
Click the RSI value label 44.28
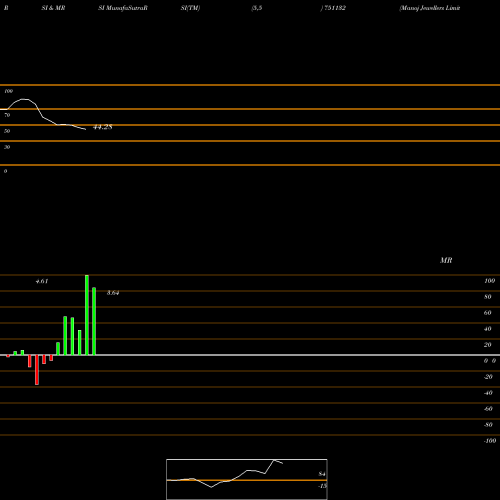coord(103,127)
